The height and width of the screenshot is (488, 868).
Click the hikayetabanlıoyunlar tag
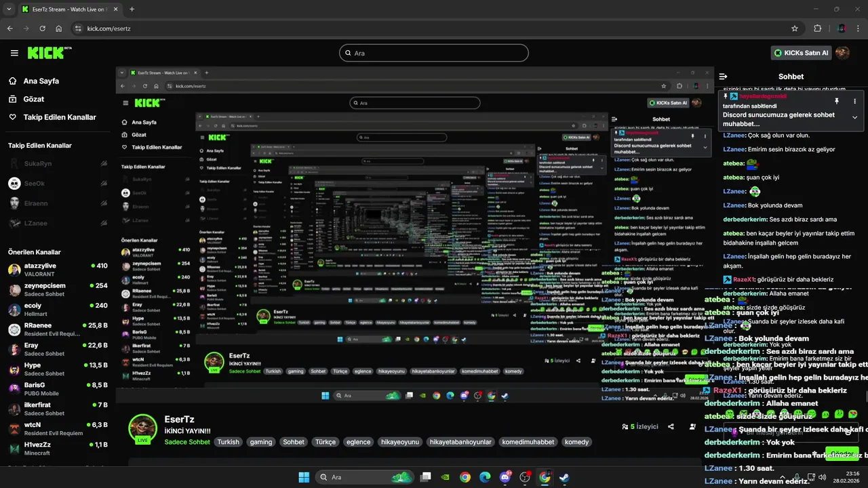(460, 442)
